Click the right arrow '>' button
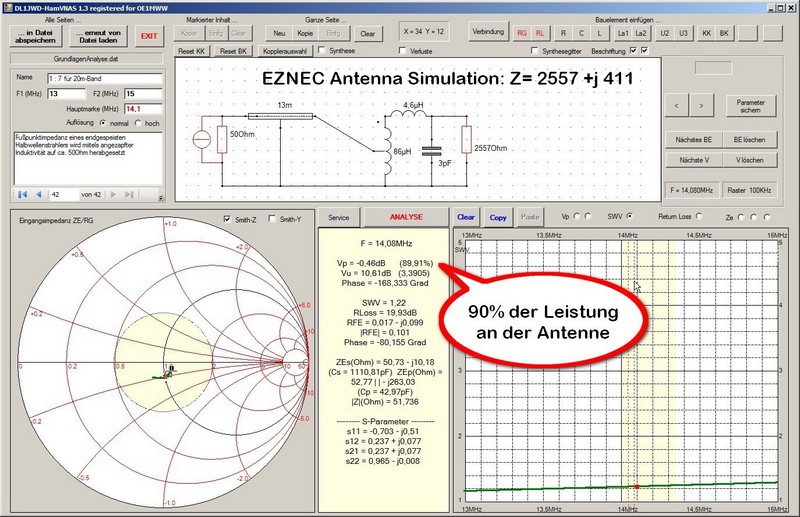This screenshot has width=800, height=517. tap(702, 106)
